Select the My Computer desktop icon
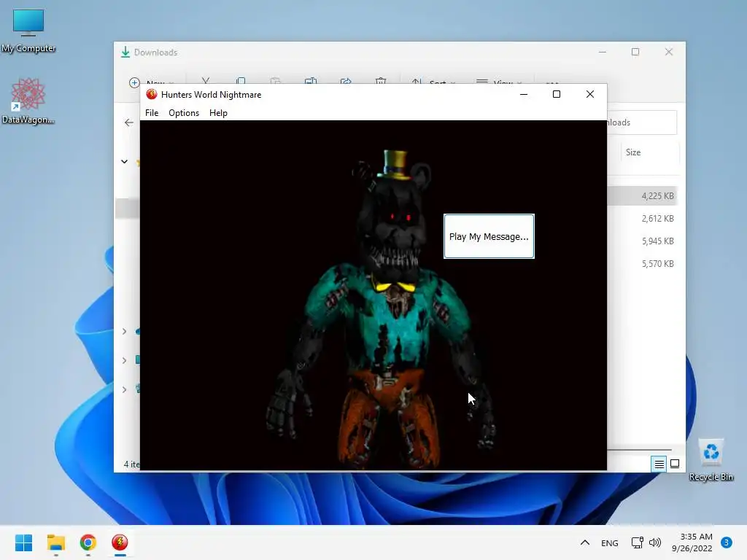The height and width of the screenshot is (560, 747). click(x=28, y=31)
